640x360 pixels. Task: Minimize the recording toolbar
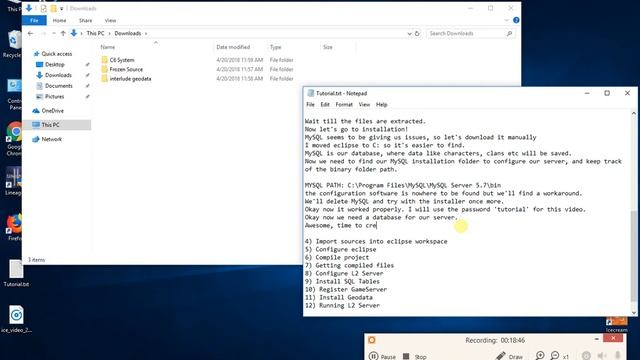(x=597, y=339)
